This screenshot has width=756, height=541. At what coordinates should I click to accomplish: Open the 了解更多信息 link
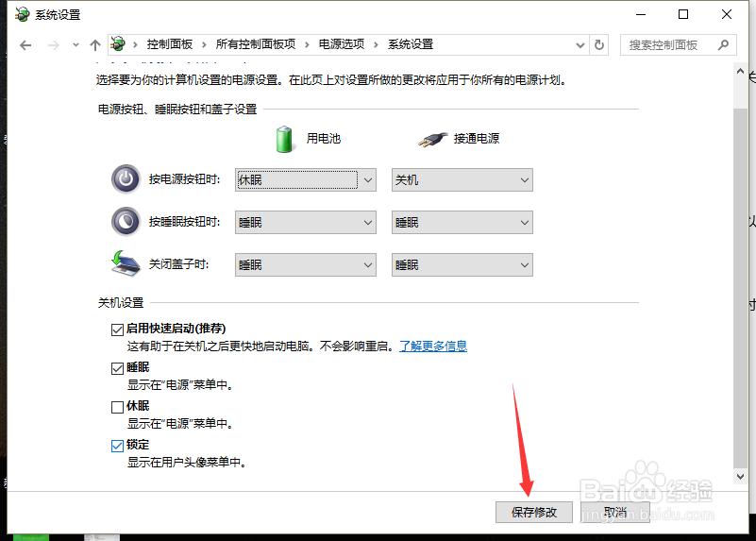[433, 347]
